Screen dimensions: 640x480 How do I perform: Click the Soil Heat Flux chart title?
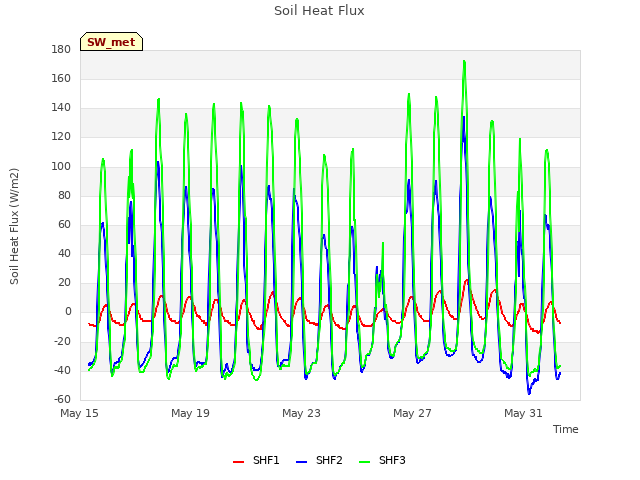[319, 11]
